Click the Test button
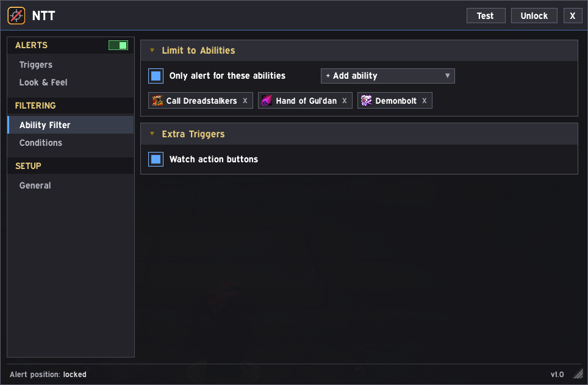This screenshot has height=385, width=588. (x=486, y=16)
